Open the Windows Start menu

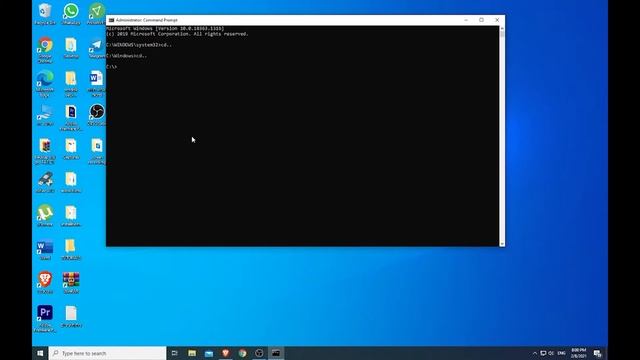coord(40,353)
